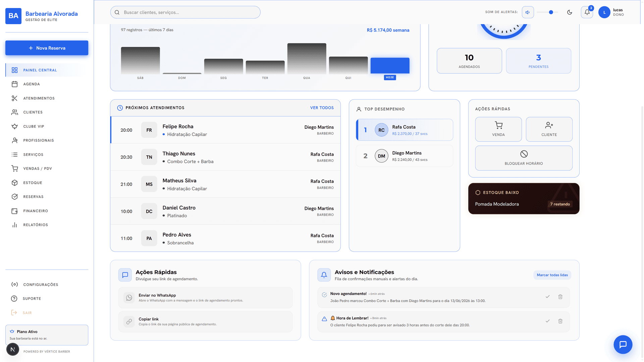Toggle dark mode moon icon

570,12
